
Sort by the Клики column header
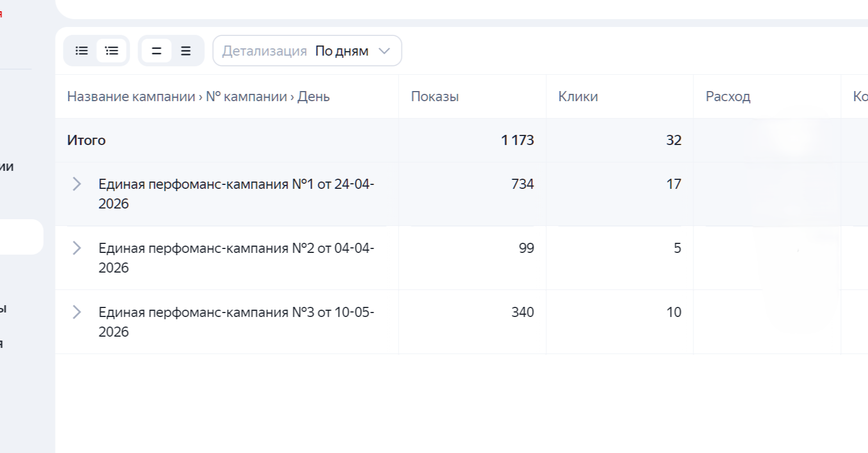[x=578, y=96]
